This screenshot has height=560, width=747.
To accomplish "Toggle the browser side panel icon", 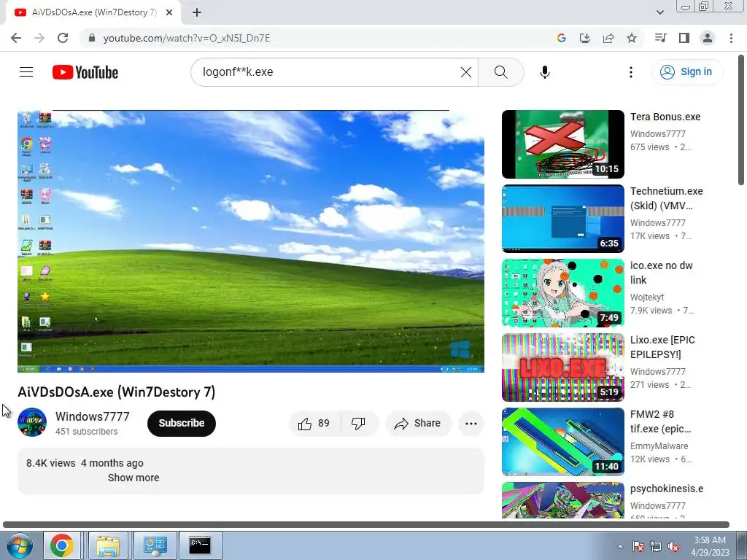I will 684,38.
